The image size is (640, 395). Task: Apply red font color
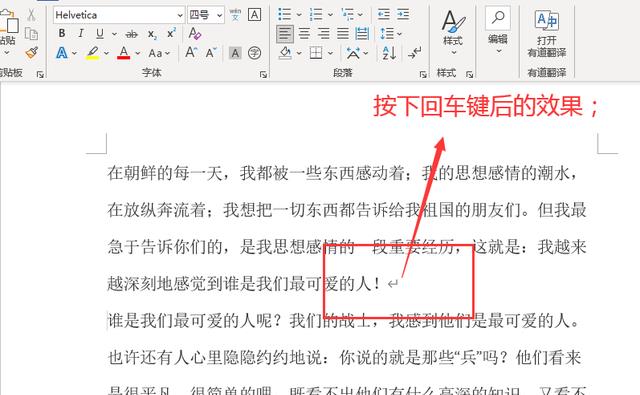(x=124, y=53)
